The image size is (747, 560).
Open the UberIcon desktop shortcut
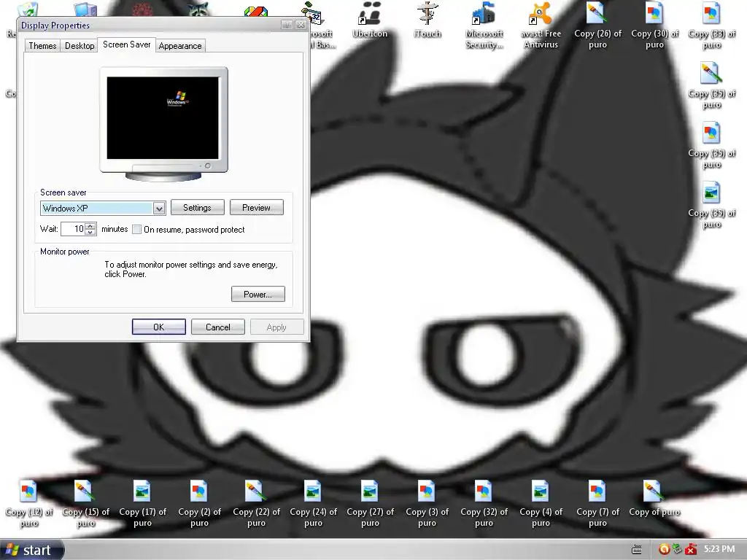[x=370, y=19]
